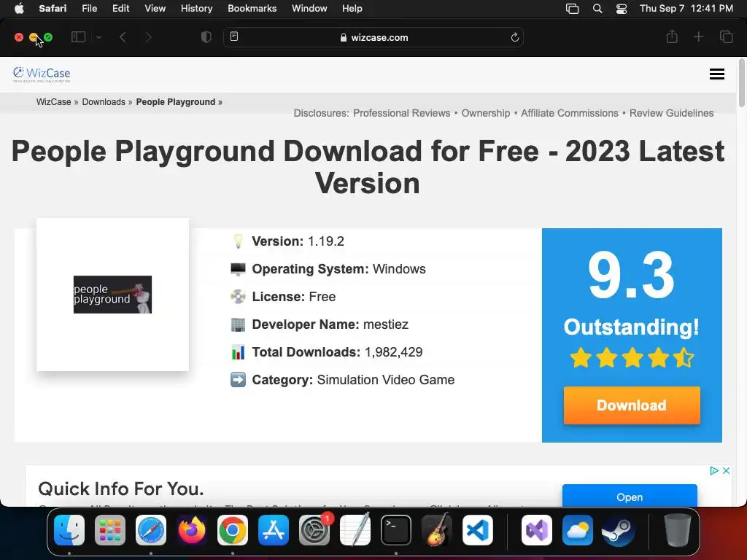Open Terminal from the Dock

(396, 530)
